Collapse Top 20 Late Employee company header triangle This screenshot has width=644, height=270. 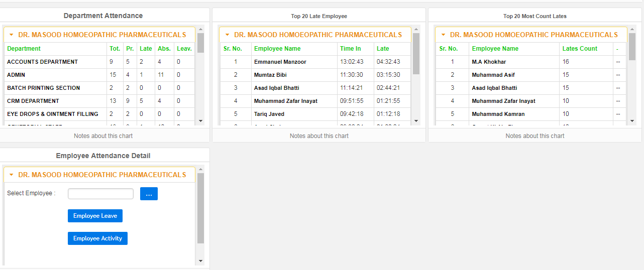click(x=227, y=35)
